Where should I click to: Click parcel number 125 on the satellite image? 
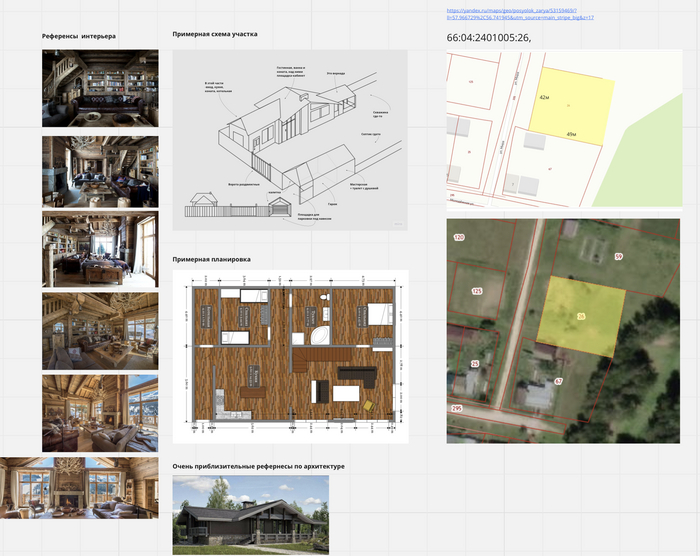click(x=477, y=291)
